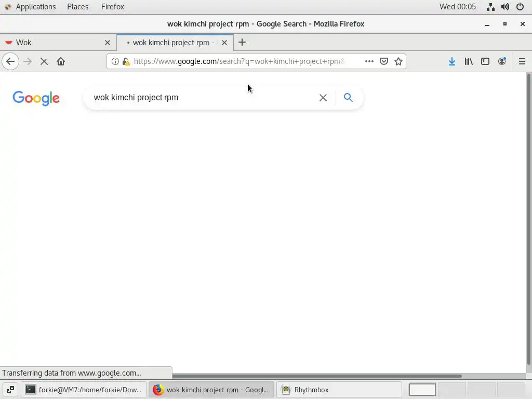
Task: Open the volume control icon
Action: 505,7
